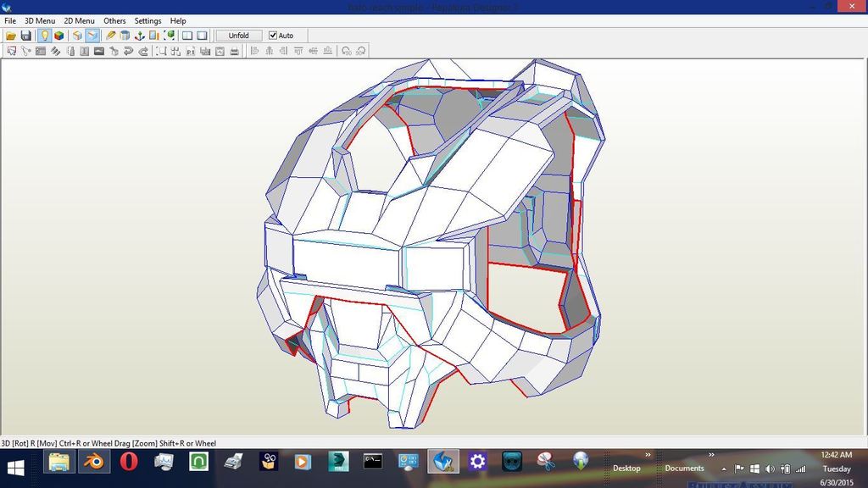Click the insert image tool icon
Viewport: 868px width, 488px height.
coord(99,51)
